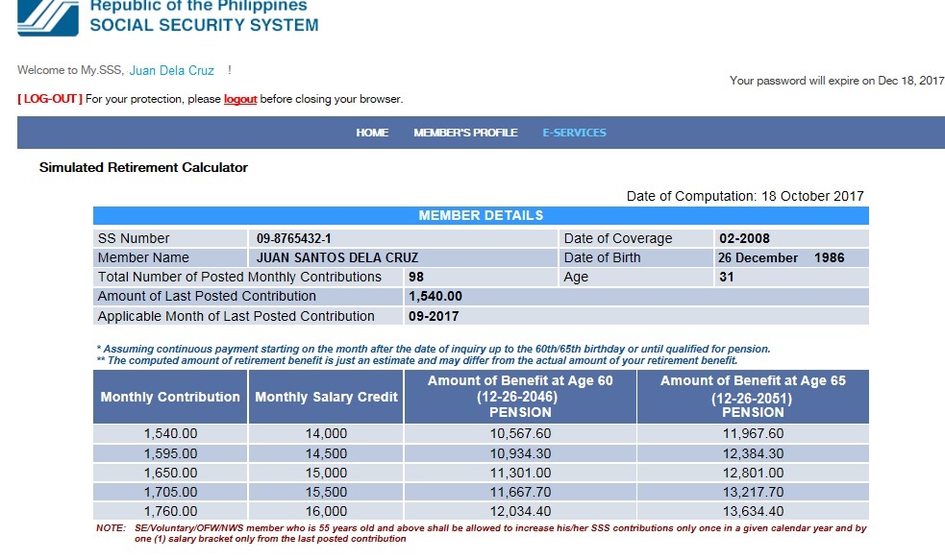
Task: Click the Simulated Retirement Calculator heading
Action: point(143,167)
